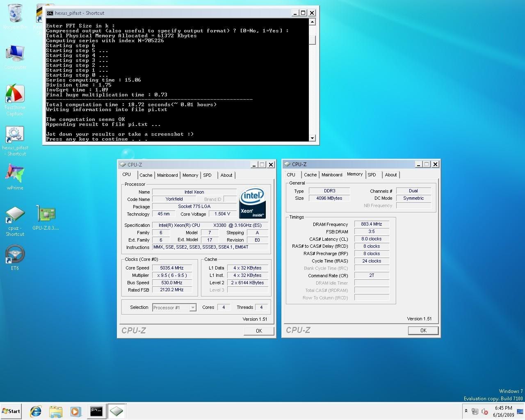This screenshot has height=420, width=525.
Task: Expand the Processor #1 selection dropdown
Action: point(192,308)
